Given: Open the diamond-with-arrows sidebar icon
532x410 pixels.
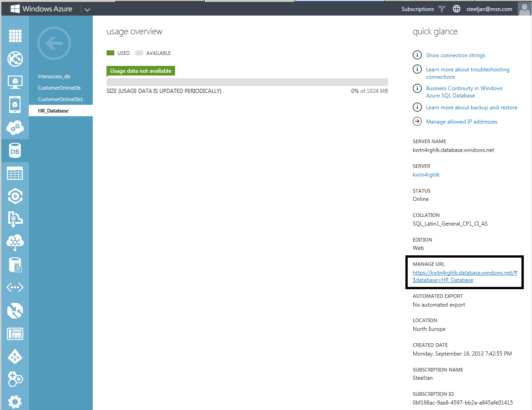Looking at the screenshot, I should pos(15,356).
